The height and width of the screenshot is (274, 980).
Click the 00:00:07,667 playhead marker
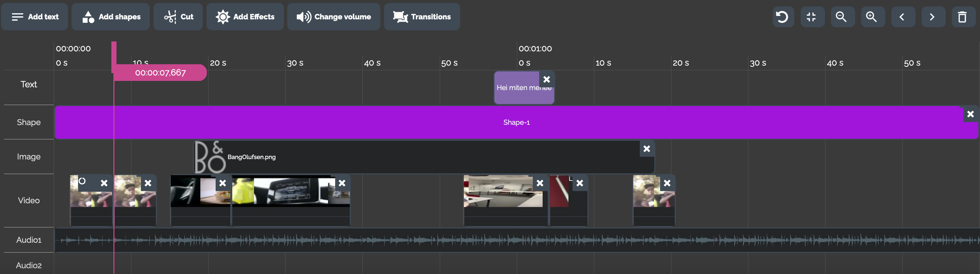(160, 72)
